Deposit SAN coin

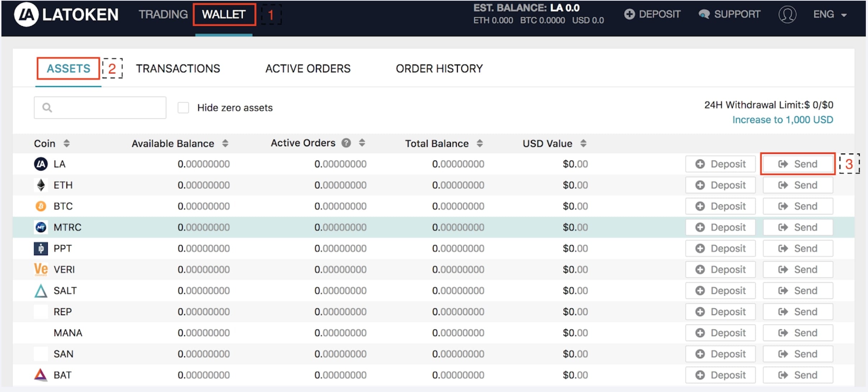(720, 354)
